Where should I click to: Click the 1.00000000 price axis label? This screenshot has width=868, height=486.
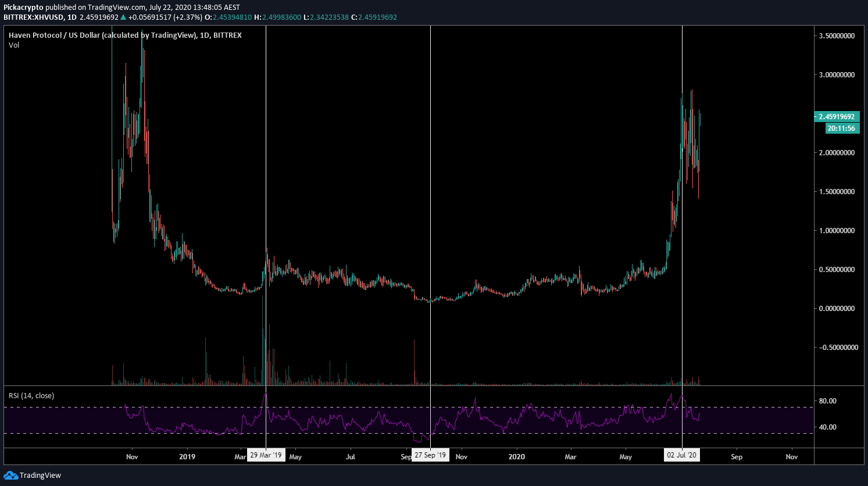pos(837,231)
